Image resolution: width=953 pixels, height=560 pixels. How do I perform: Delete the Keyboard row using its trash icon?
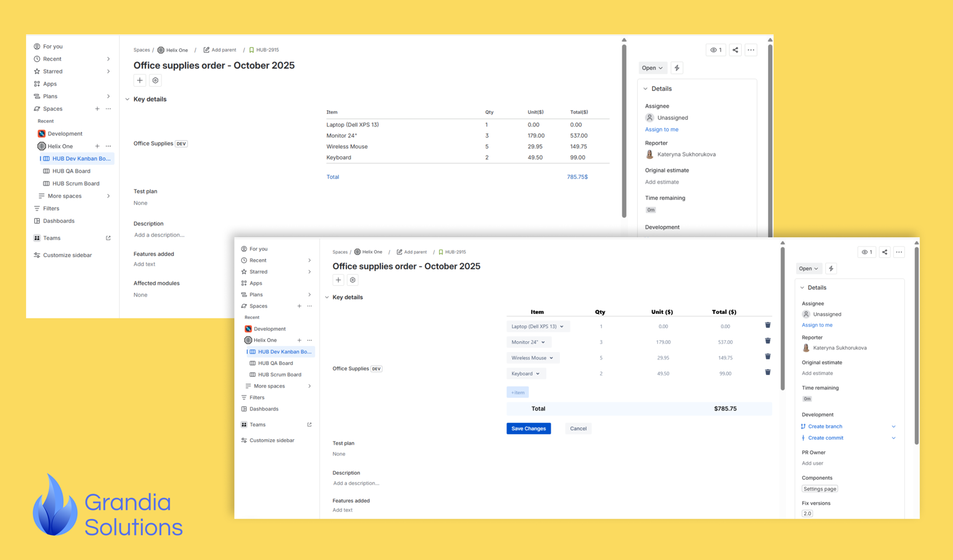[767, 372]
